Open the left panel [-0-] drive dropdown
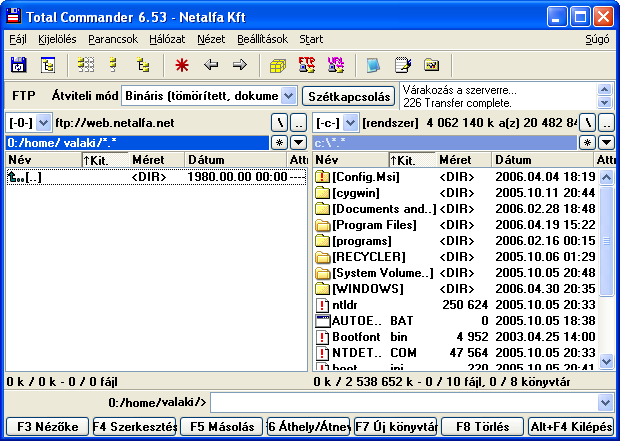The image size is (620, 441). (x=43, y=123)
